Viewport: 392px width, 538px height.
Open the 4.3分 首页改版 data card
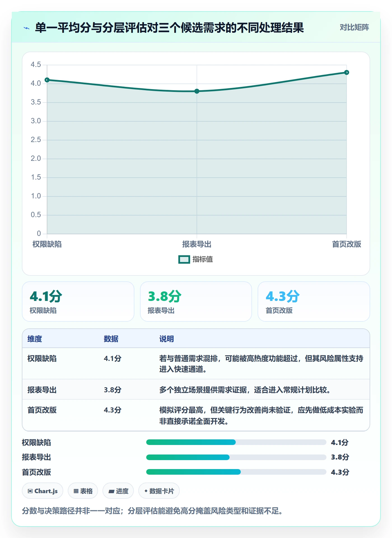tap(314, 302)
